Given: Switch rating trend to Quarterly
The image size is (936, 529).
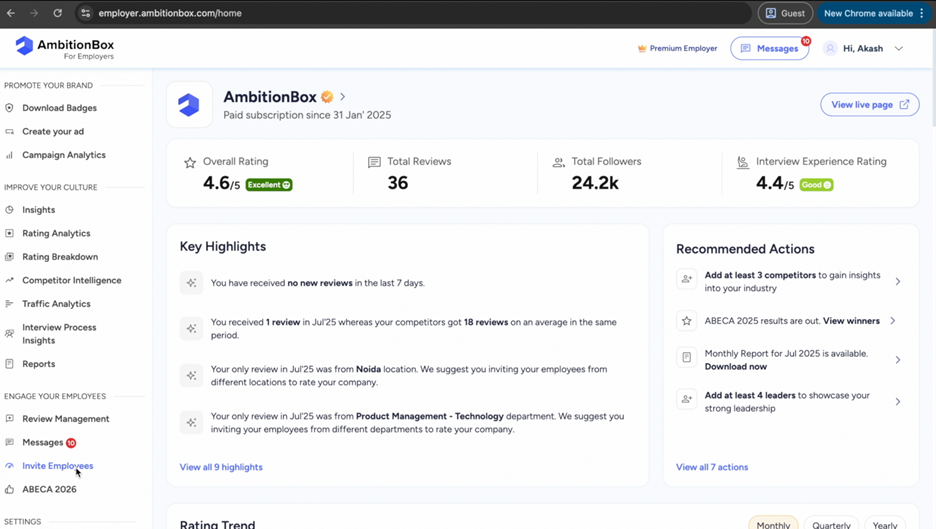Looking at the screenshot, I should 831,524.
